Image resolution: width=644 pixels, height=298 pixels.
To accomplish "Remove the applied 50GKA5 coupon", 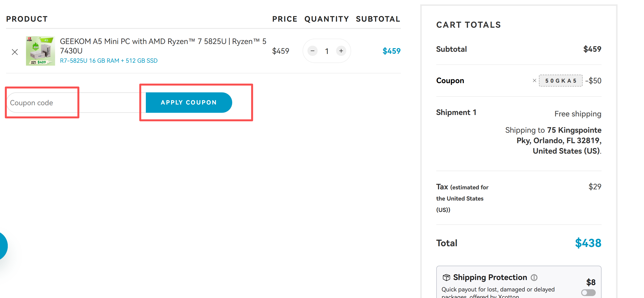I will pos(534,81).
